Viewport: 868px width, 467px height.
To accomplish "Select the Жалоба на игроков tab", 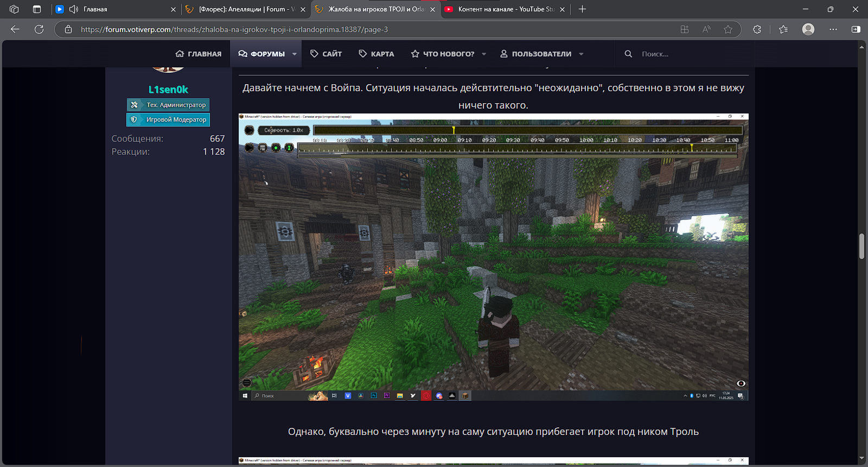I will click(375, 9).
